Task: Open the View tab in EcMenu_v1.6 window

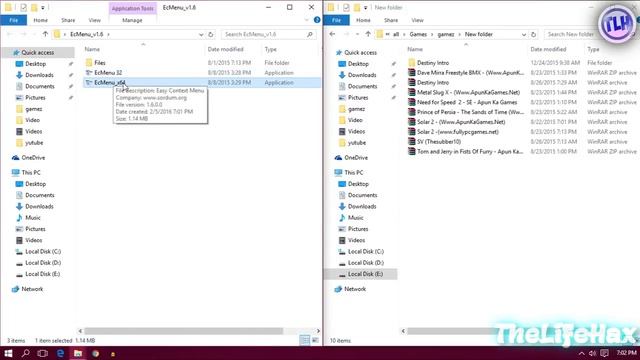Action: coord(94,20)
